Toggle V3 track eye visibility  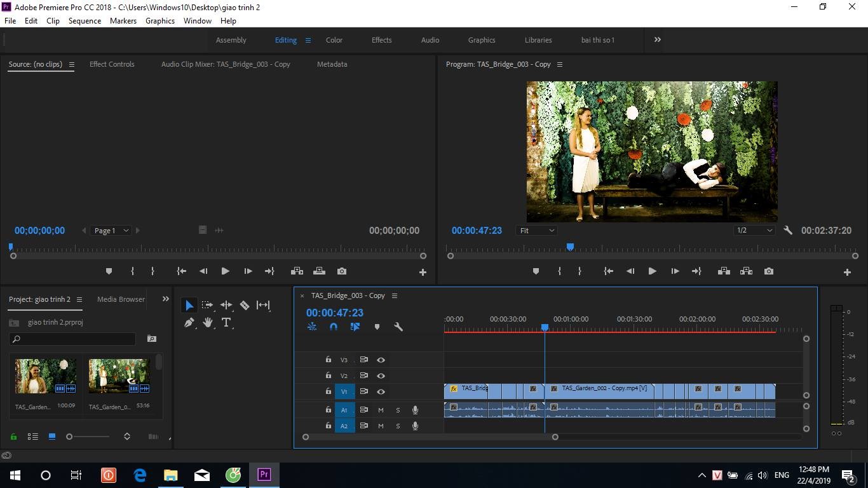coord(381,360)
